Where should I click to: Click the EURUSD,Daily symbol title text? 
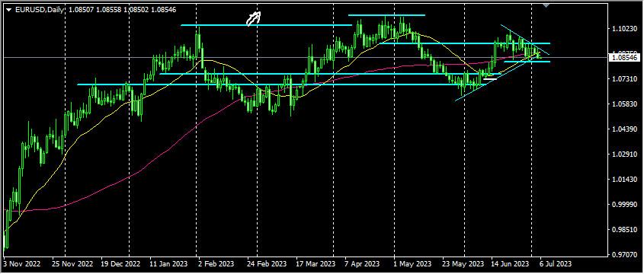pos(40,9)
